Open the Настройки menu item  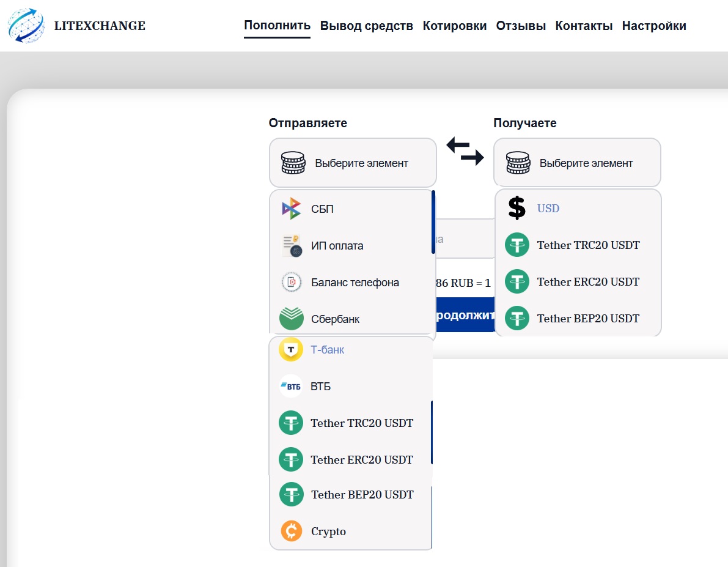click(x=654, y=26)
